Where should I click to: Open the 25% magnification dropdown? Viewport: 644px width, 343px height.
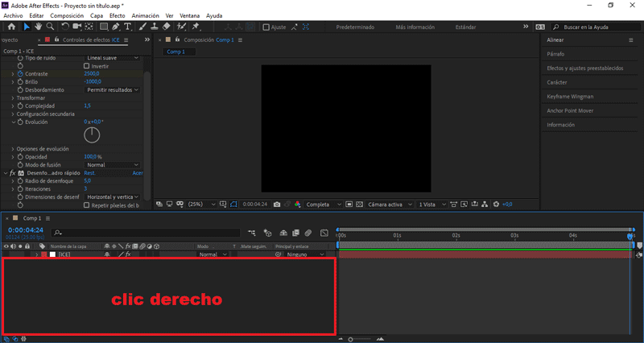point(201,205)
